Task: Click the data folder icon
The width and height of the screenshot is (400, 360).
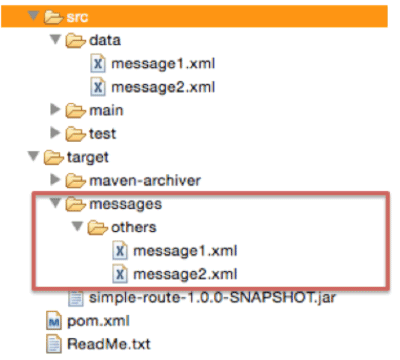Action: [x=75, y=40]
